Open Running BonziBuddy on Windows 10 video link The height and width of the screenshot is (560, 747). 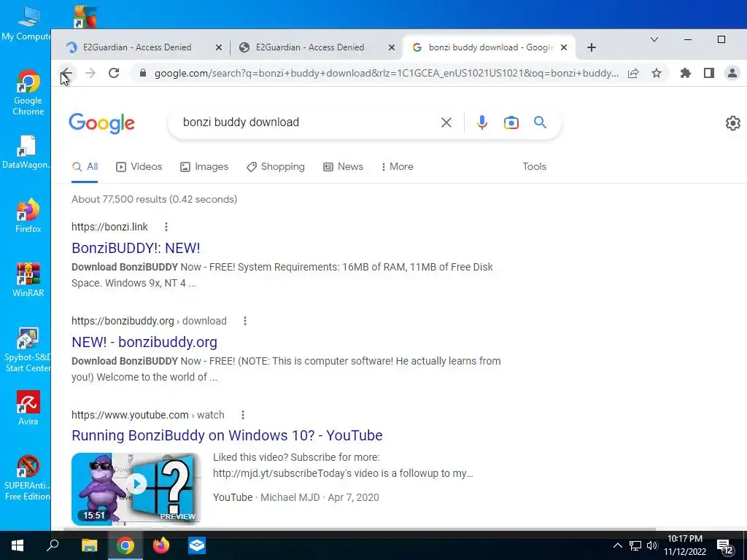(227, 435)
